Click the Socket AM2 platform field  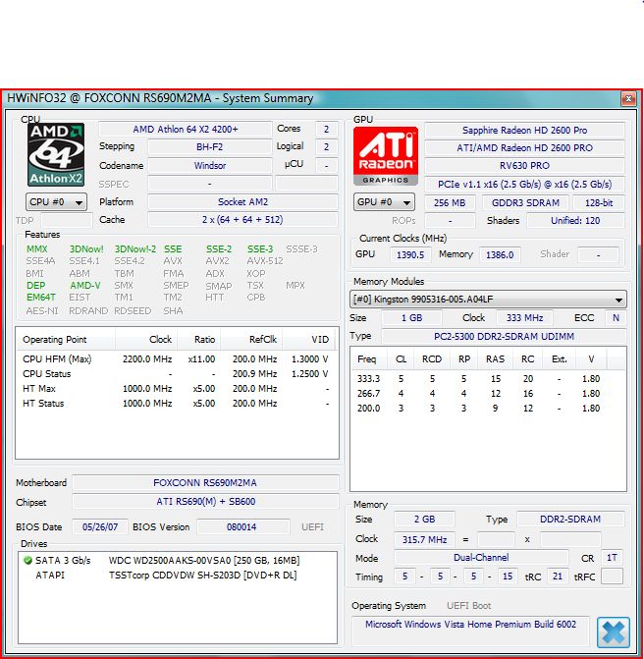click(242, 202)
